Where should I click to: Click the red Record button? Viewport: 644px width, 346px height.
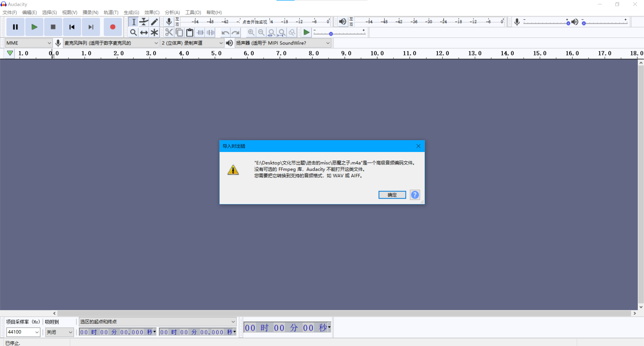pyautogui.click(x=112, y=27)
